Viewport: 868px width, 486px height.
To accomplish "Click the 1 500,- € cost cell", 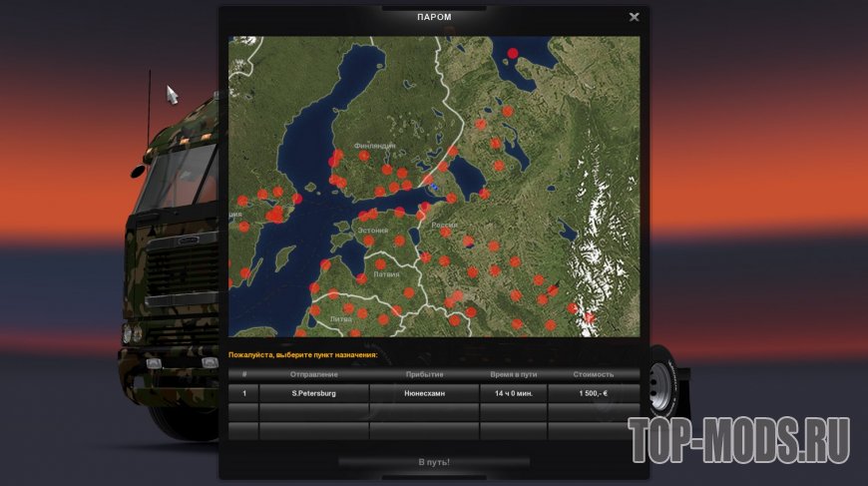I will [x=594, y=393].
